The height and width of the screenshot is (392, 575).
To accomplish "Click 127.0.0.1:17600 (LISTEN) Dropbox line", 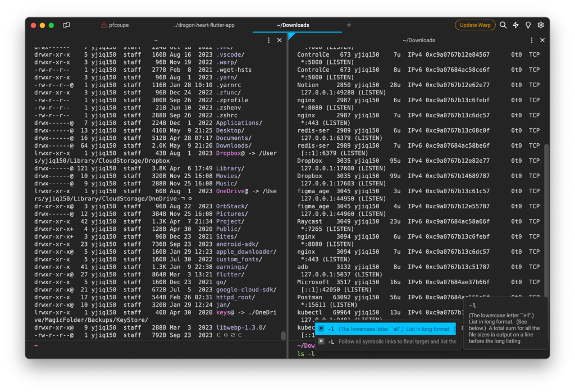I will 344,168.
